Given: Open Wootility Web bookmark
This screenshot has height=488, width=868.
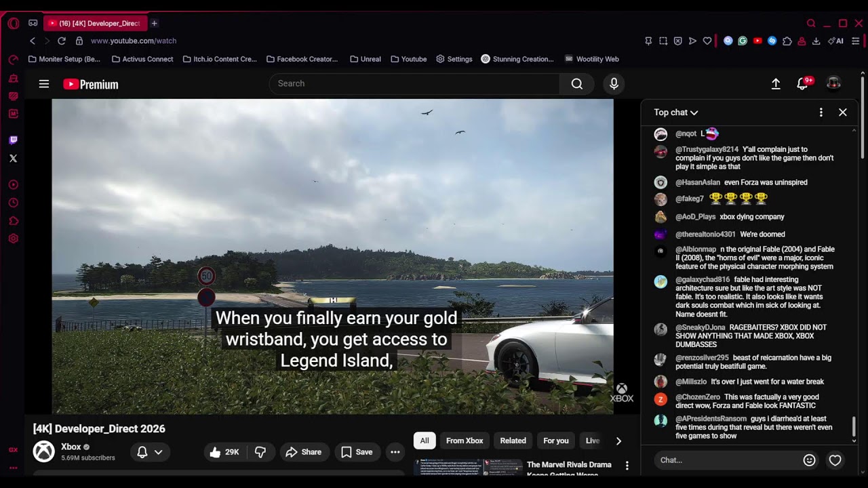Looking at the screenshot, I should (x=592, y=59).
